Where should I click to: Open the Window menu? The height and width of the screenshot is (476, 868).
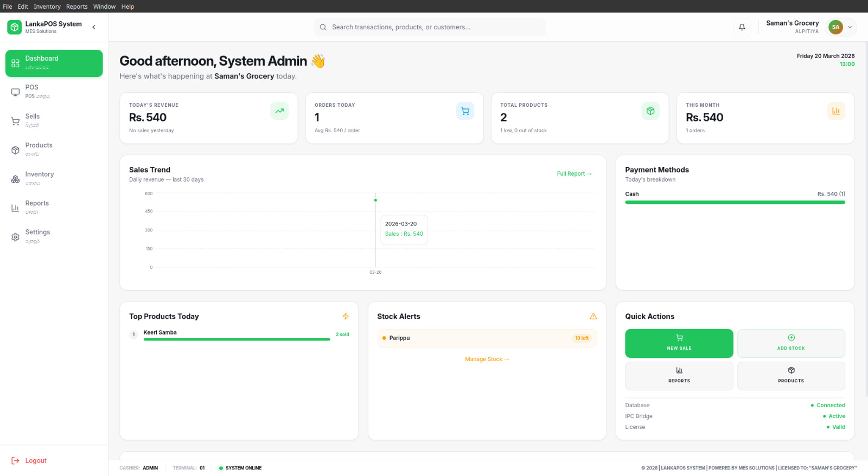pos(104,7)
